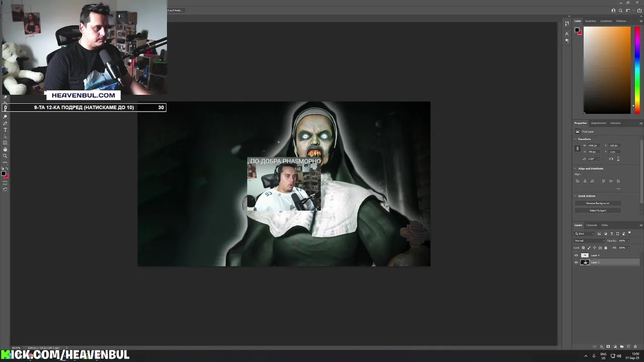This screenshot has width=644, height=362.
Task: Click the Select Subject button
Action: 598,211
